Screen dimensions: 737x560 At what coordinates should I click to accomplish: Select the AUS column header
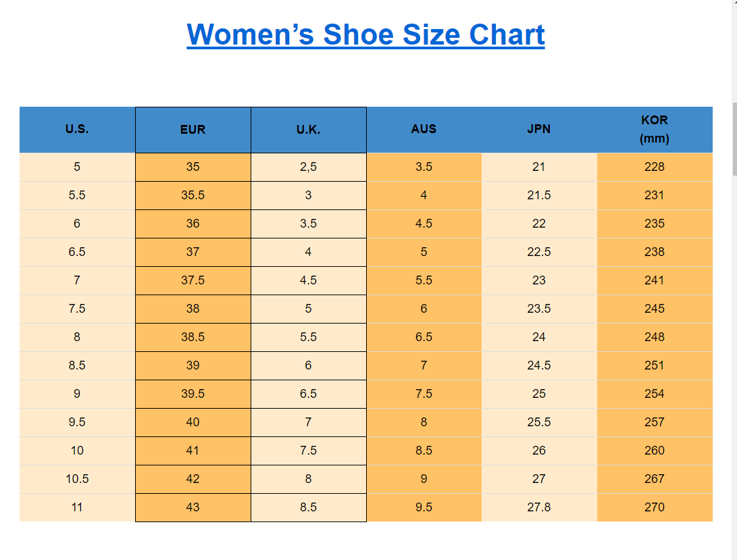(424, 129)
